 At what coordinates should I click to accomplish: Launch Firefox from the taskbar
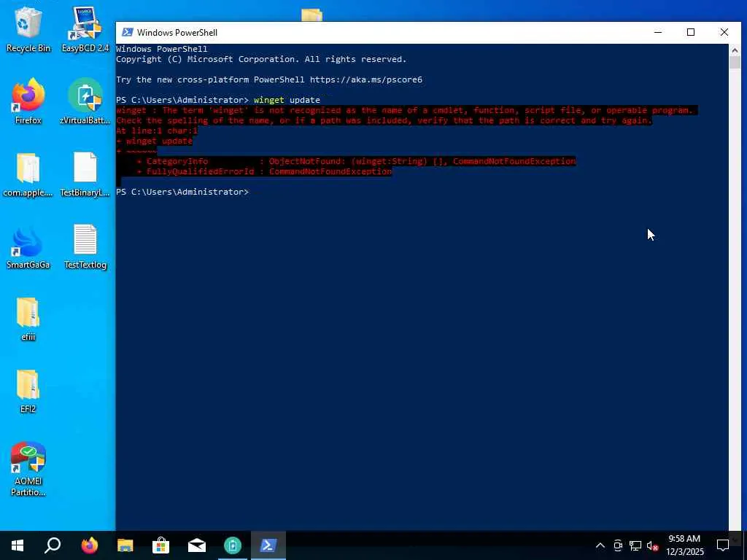click(89, 545)
